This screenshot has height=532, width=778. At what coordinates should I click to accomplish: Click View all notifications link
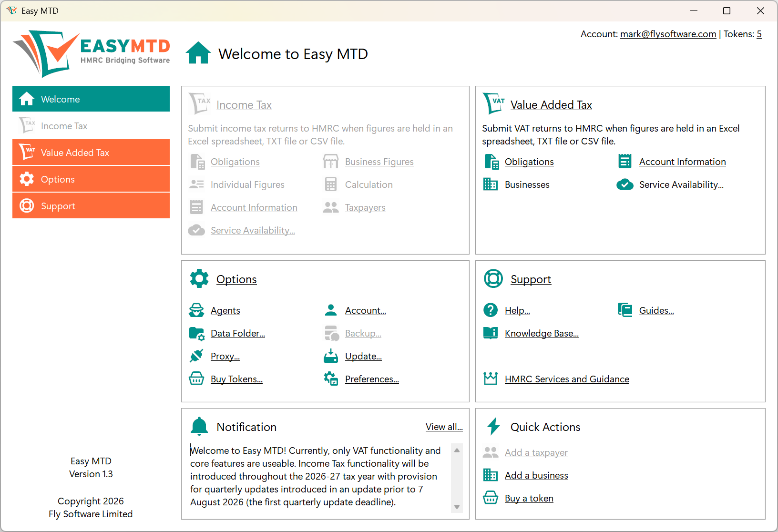pyautogui.click(x=444, y=427)
